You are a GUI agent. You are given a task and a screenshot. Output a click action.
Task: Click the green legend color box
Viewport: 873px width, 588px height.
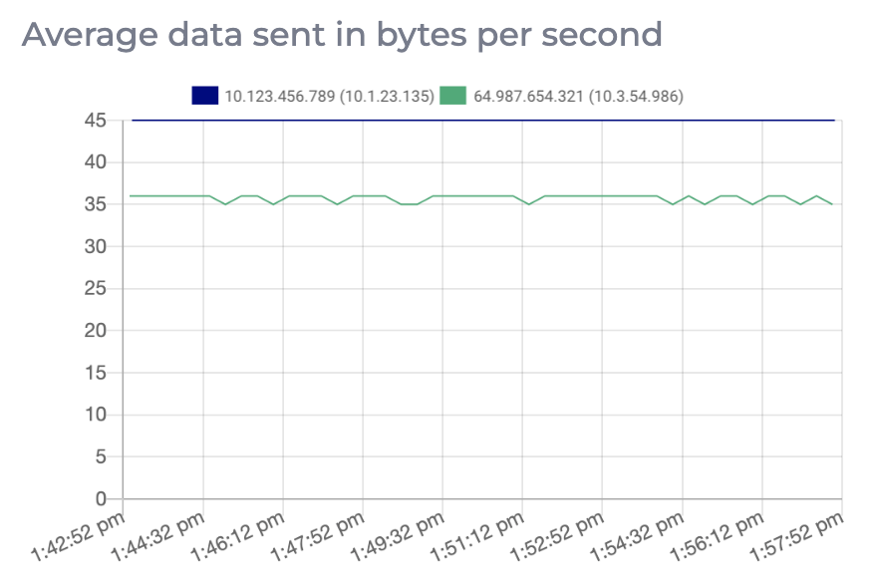point(453,96)
